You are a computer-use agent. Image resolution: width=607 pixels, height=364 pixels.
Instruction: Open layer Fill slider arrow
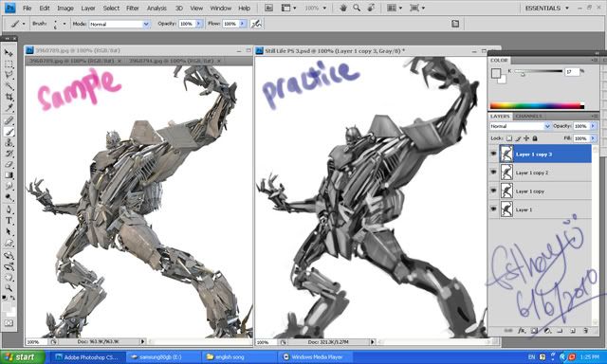point(593,138)
